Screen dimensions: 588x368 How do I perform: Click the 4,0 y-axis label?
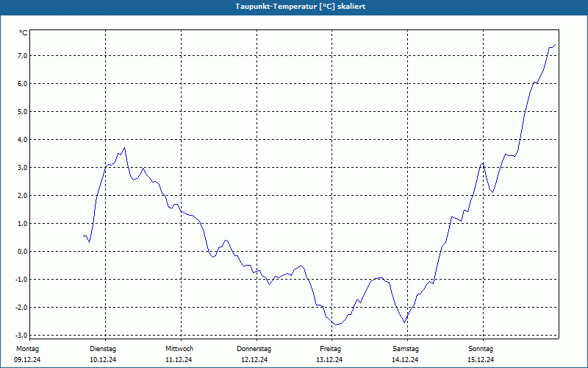pyautogui.click(x=23, y=140)
